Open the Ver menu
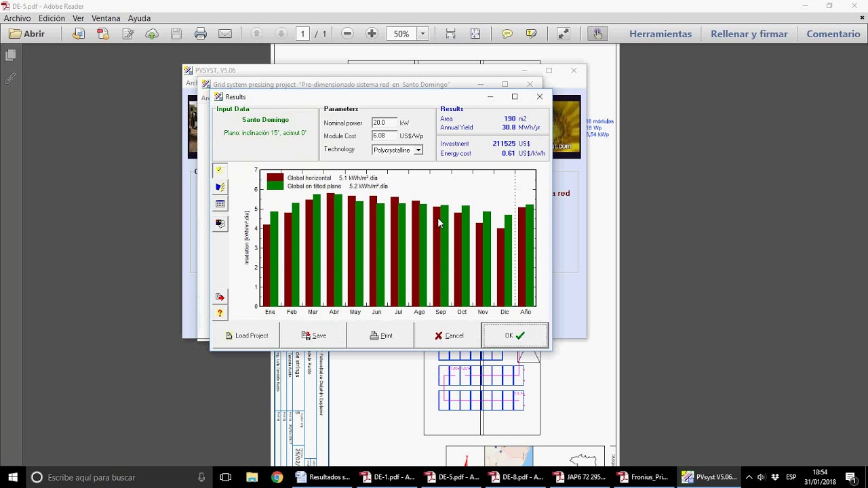This screenshot has width=868, height=488. pos(79,18)
